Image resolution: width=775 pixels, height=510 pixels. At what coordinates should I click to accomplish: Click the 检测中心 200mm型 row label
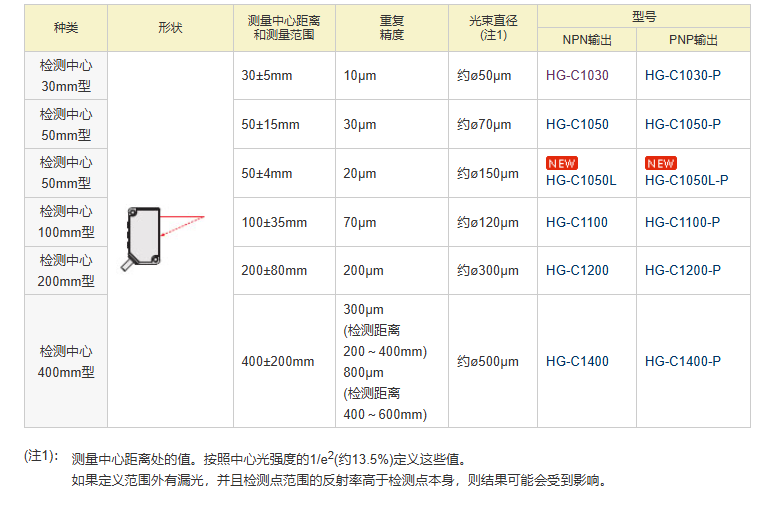pos(66,270)
